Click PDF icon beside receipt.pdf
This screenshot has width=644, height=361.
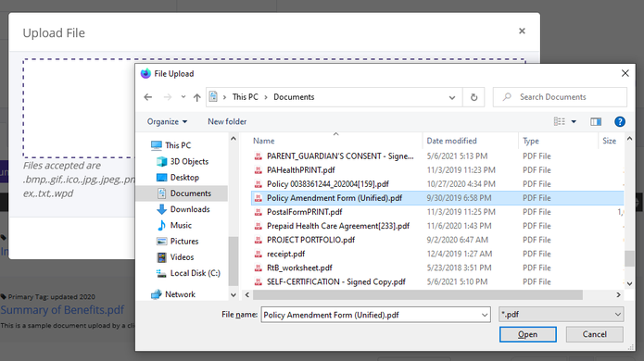click(x=259, y=254)
